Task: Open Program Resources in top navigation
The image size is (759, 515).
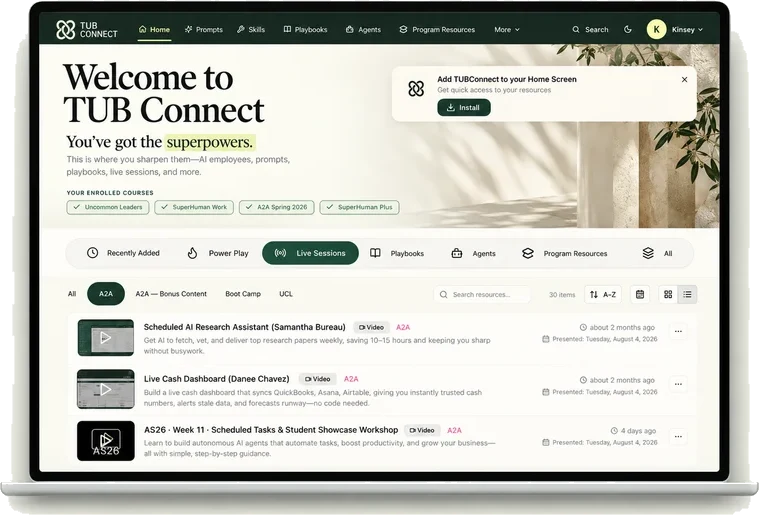Action: 437,30
